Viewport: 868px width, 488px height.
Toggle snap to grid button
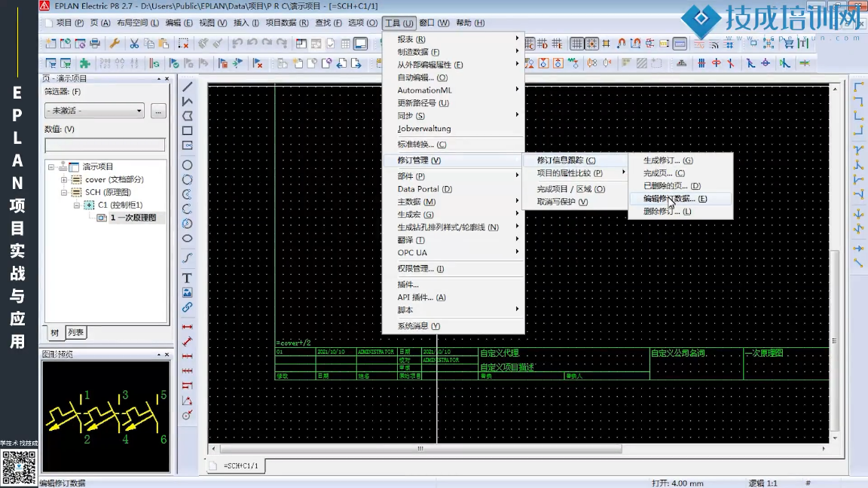point(591,43)
